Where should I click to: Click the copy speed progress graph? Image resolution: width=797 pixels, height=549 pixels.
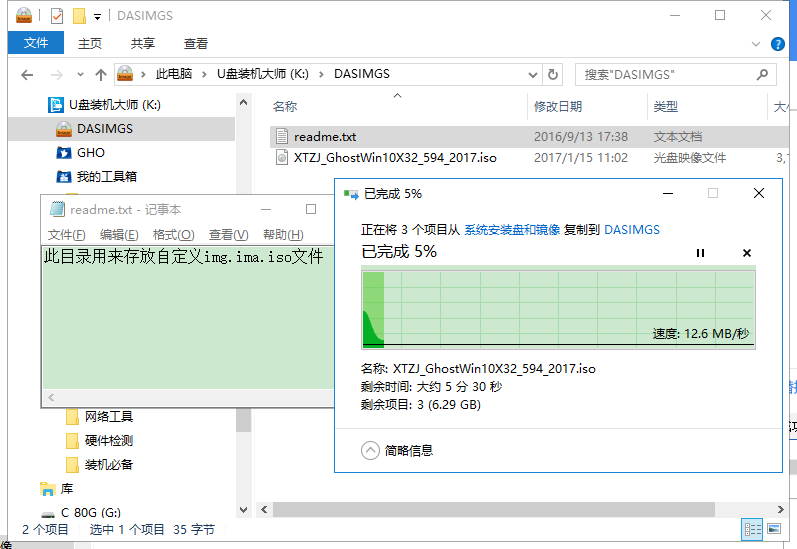click(x=558, y=310)
